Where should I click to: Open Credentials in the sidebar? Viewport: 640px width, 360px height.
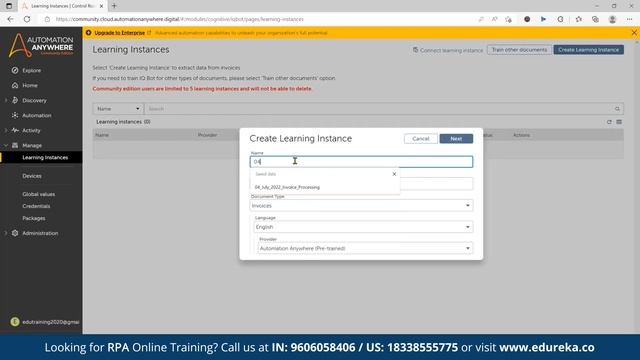coord(36,206)
